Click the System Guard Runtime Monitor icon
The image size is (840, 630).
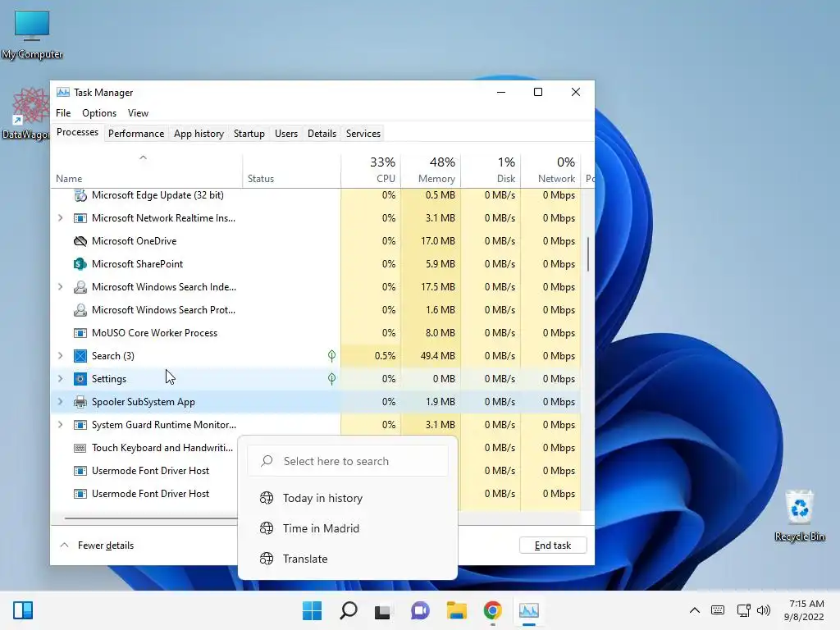tap(80, 425)
